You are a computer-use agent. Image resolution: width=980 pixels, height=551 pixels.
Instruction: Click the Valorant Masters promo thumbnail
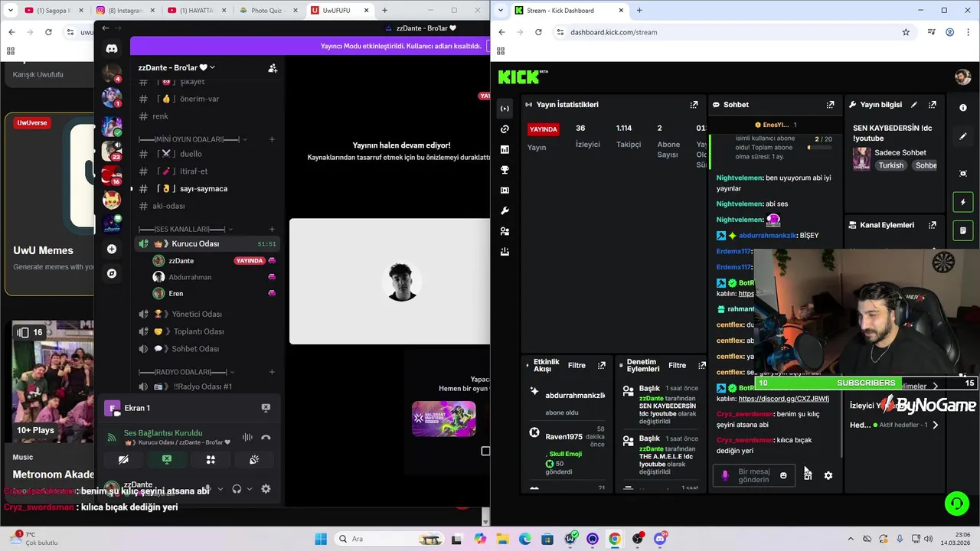(x=443, y=419)
